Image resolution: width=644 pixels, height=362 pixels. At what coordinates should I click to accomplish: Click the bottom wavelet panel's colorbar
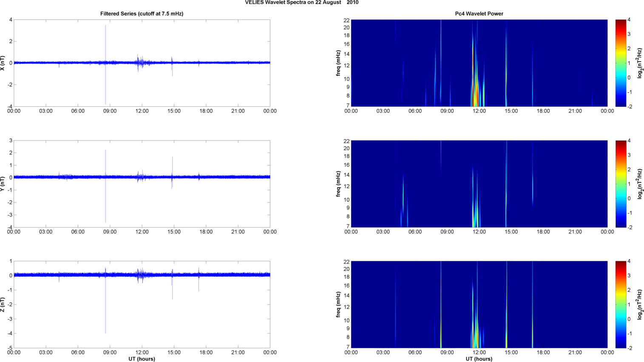621,305
